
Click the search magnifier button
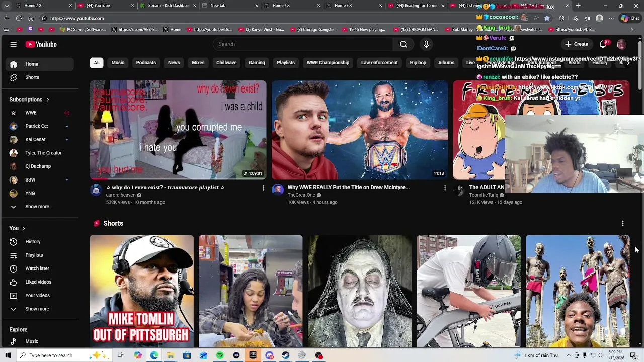click(404, 44)
